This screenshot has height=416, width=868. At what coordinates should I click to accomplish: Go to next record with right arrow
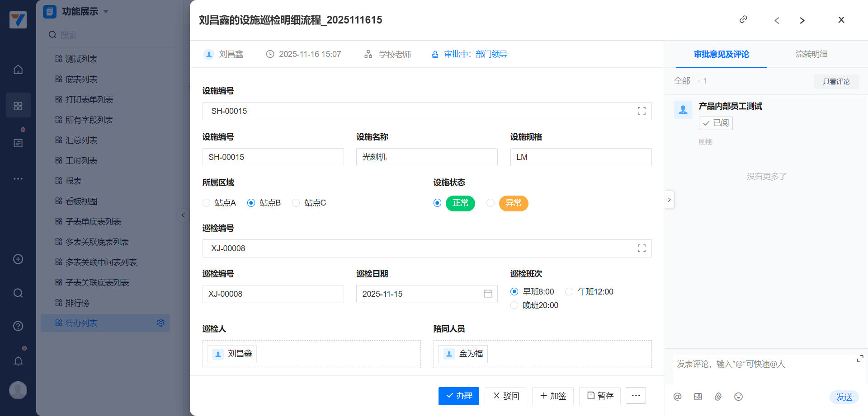[x=802, y=20]
